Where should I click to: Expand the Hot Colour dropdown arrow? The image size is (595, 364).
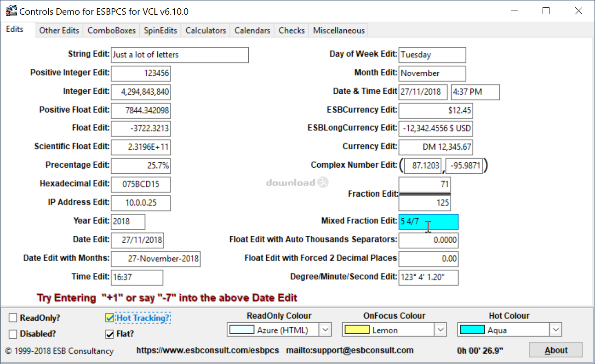click(x=556, y=330)
